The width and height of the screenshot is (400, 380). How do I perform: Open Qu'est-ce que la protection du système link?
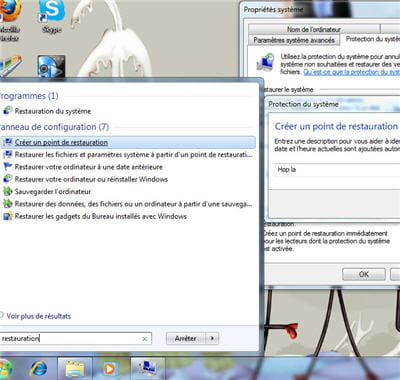pos(351,72)
